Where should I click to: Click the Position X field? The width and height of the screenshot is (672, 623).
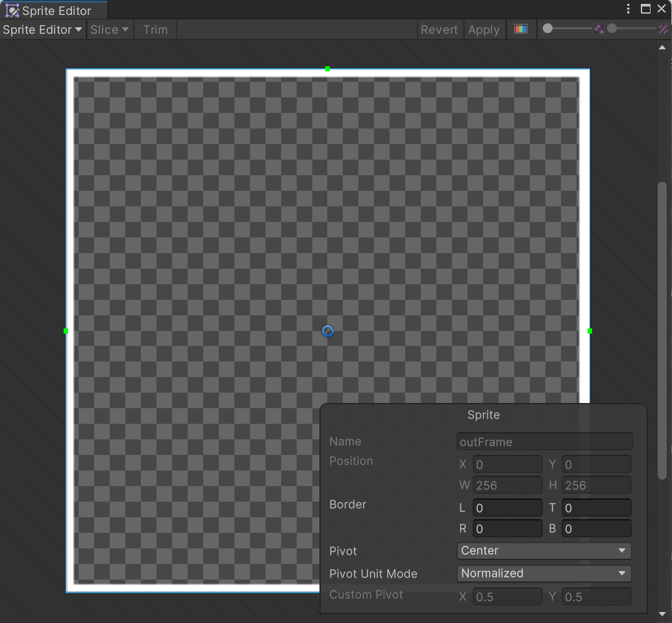pyautogui.click(x=508, y=465)
